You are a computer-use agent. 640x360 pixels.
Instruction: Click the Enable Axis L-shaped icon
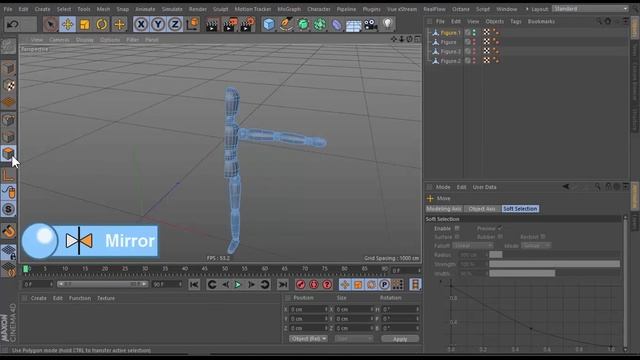tap(9, 176)
